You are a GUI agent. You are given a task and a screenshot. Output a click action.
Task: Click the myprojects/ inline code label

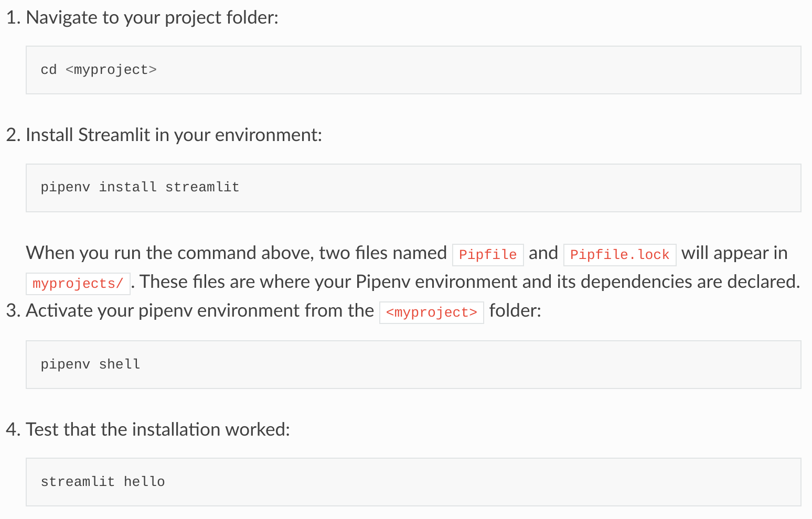78,283
